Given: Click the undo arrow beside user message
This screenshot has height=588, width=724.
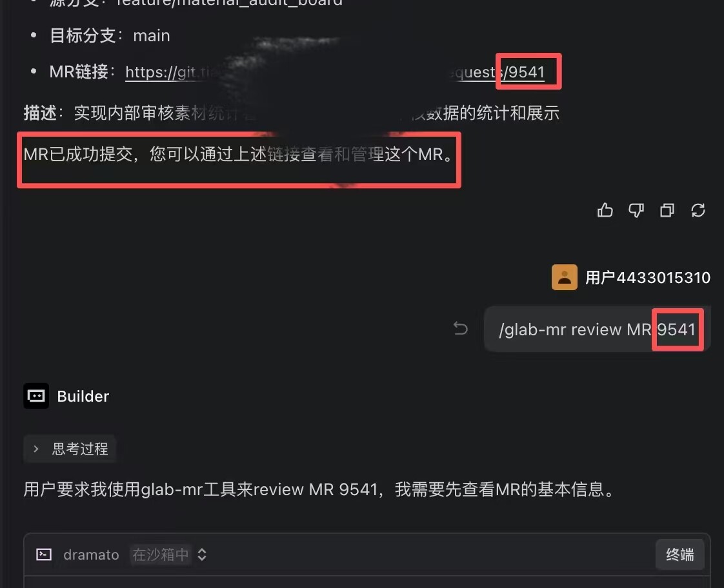Looking at the screenshot, I should 460,328.
